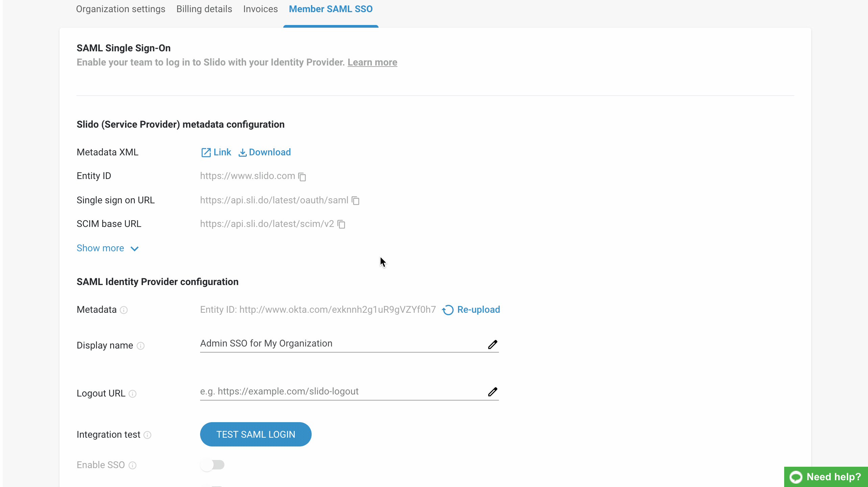Copy the SCIM base URL

pyautogui.click(x=341, y=224)
